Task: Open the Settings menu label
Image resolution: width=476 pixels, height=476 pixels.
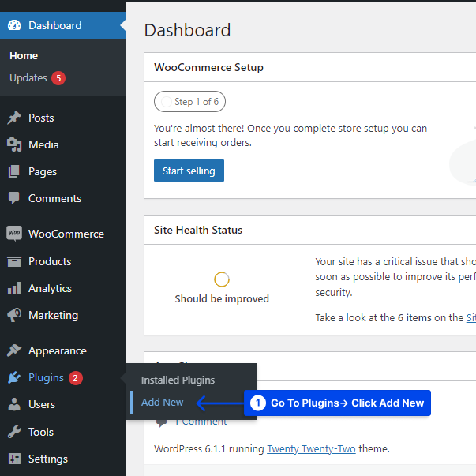Action: click(x=48, y=459)
